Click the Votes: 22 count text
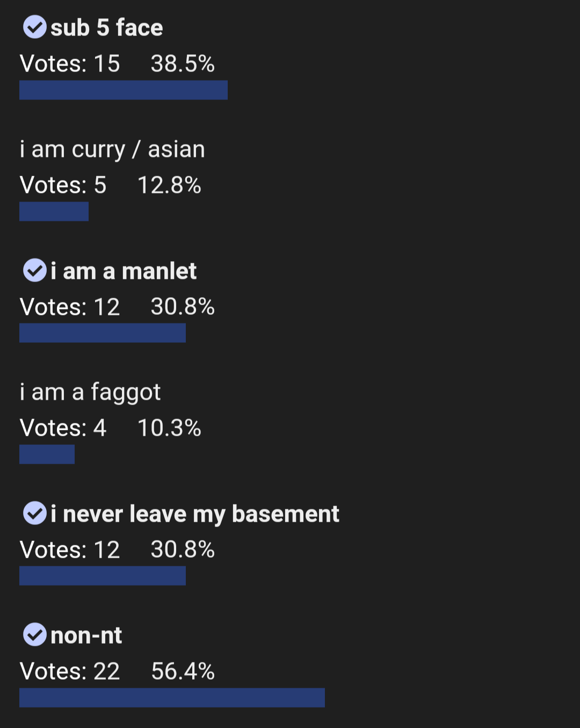The height and width of the screenshot is (728, 580). coord(70,672)
